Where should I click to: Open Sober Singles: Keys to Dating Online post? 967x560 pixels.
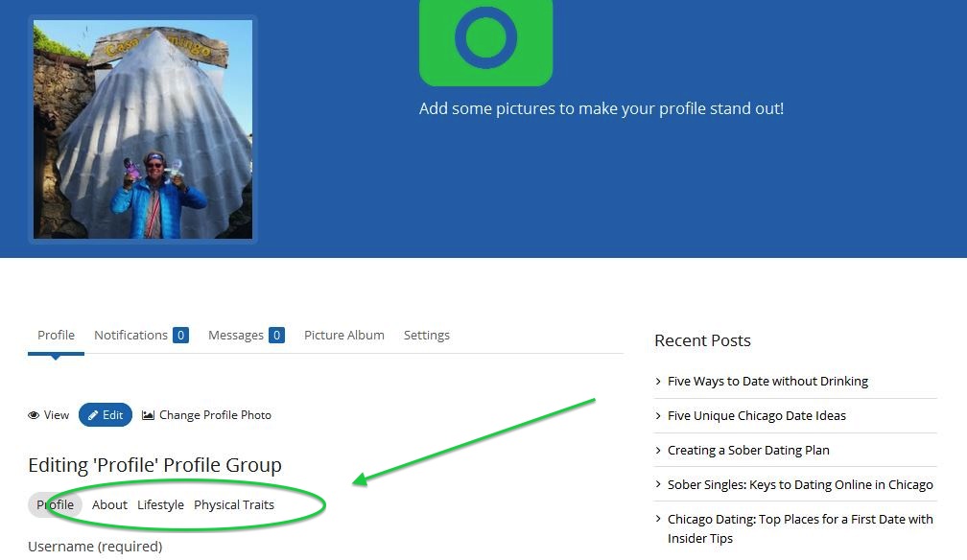point(798,484)
